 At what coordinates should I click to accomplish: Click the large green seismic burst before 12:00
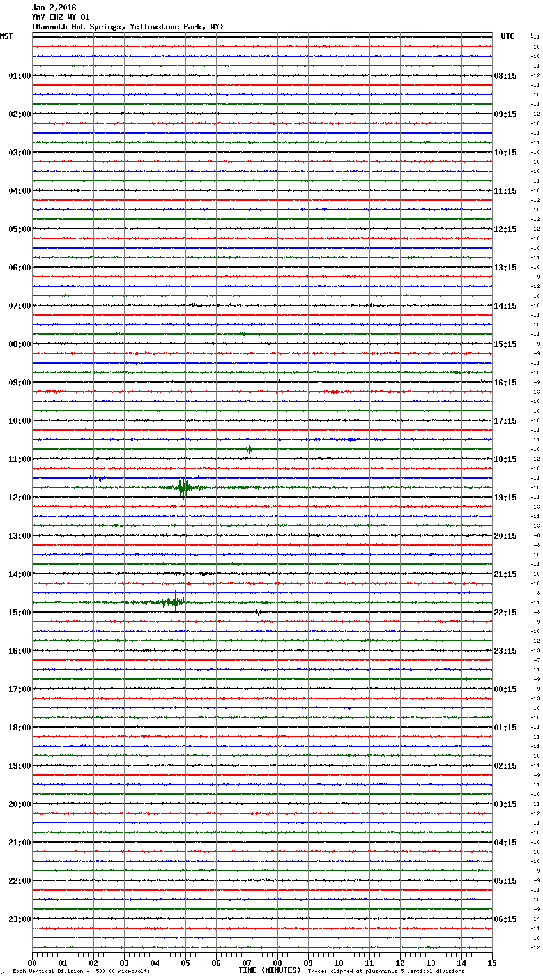(x=184, y=487)
